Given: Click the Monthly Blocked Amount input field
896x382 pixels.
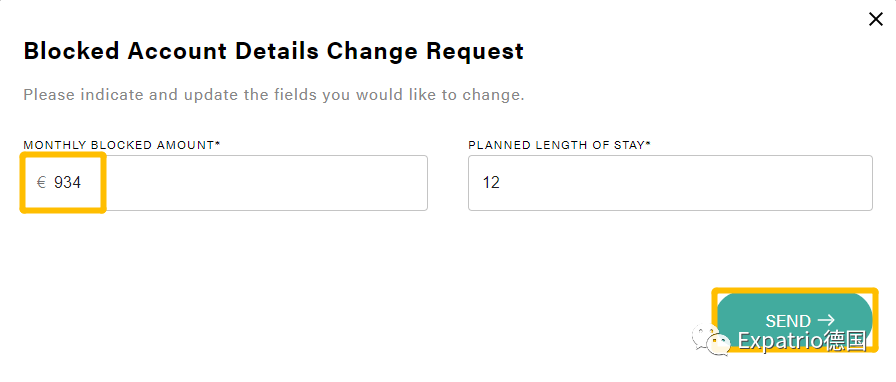Looking at the screenshot, I should 226,183.
